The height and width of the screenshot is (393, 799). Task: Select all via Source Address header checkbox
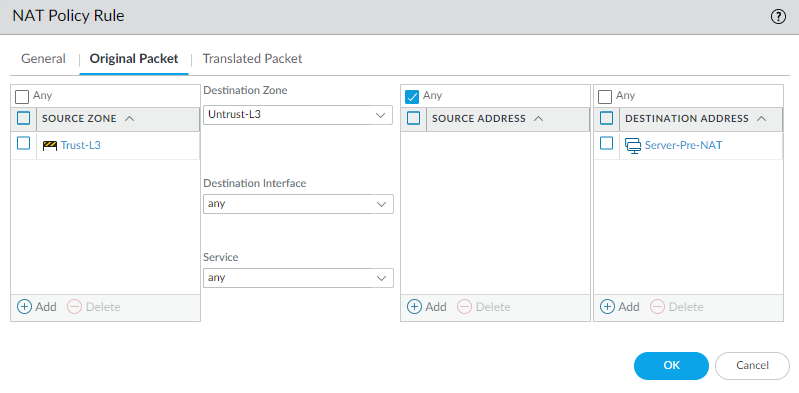[x=414, y=118]
